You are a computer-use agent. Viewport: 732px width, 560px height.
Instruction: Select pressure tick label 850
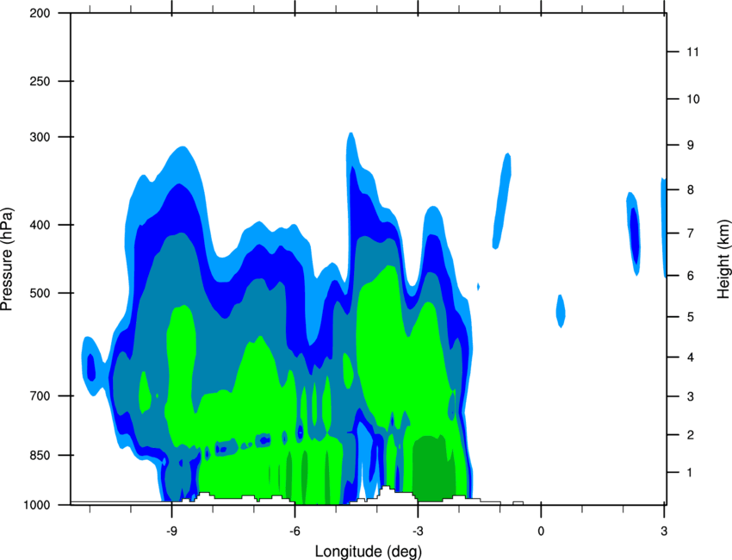tap(40, 455)
